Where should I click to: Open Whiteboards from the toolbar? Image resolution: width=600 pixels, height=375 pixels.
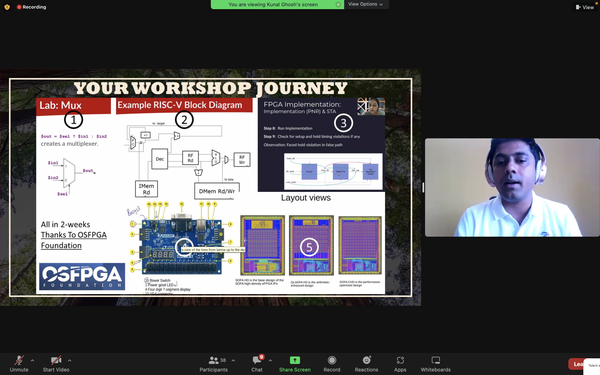coord(435,364)
